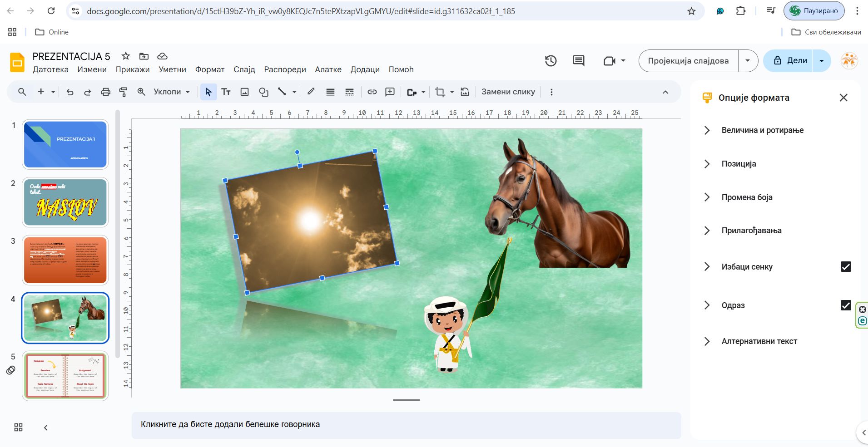
Task: Click the crop image tool
Action: [x=439, y=92]
